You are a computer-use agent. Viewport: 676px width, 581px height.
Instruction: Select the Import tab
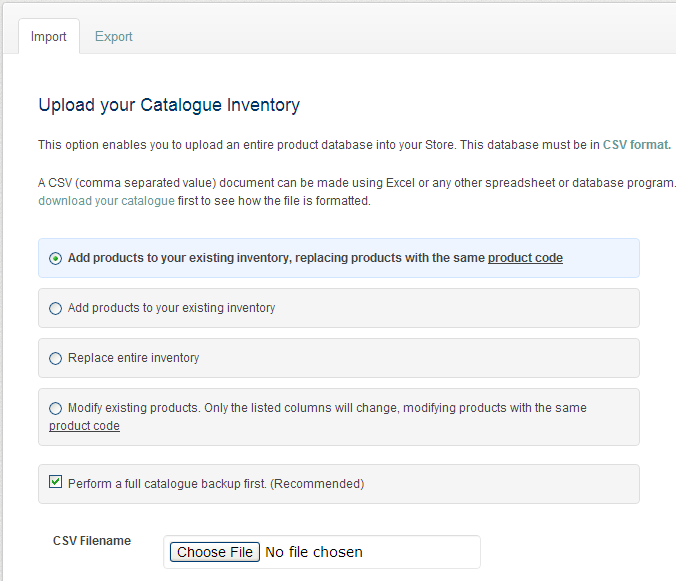tap(49, 37)
